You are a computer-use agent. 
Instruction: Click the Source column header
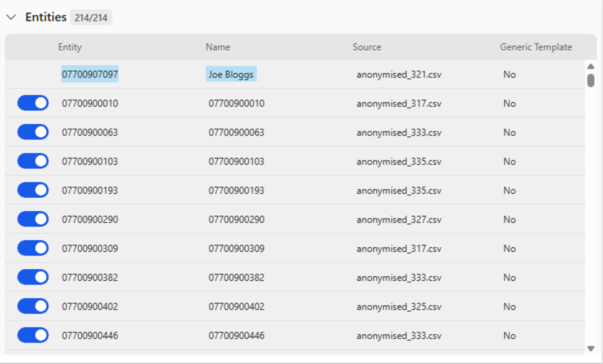coord(367,47)
